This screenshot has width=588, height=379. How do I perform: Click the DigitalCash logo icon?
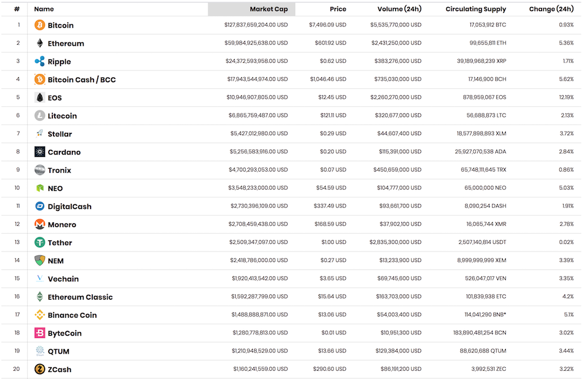[40, 206]
